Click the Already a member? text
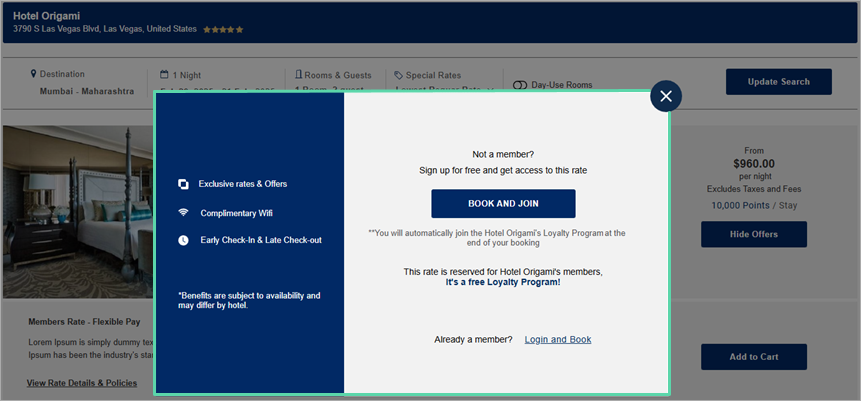The height and width of the screenshot is (401, 861). point(473,339)
